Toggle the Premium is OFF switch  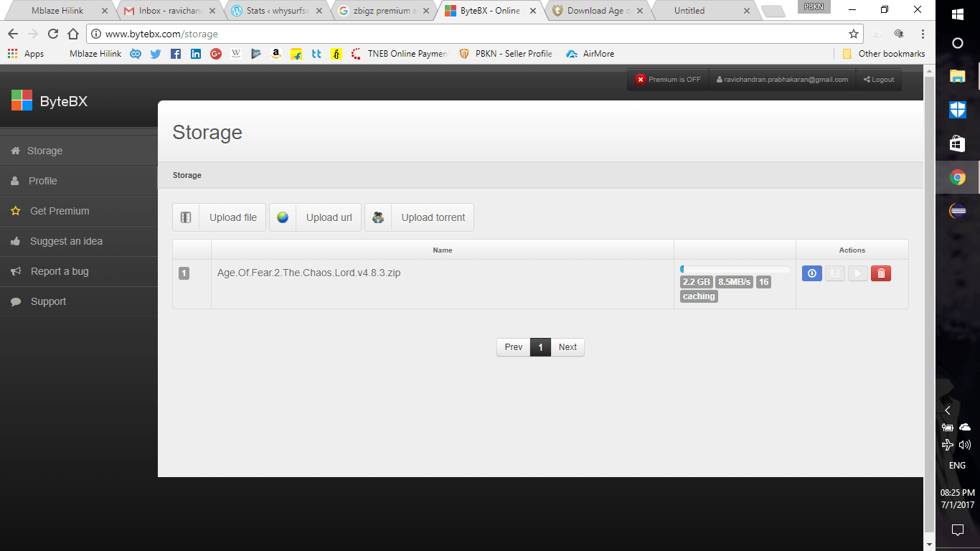coord(667,79)
